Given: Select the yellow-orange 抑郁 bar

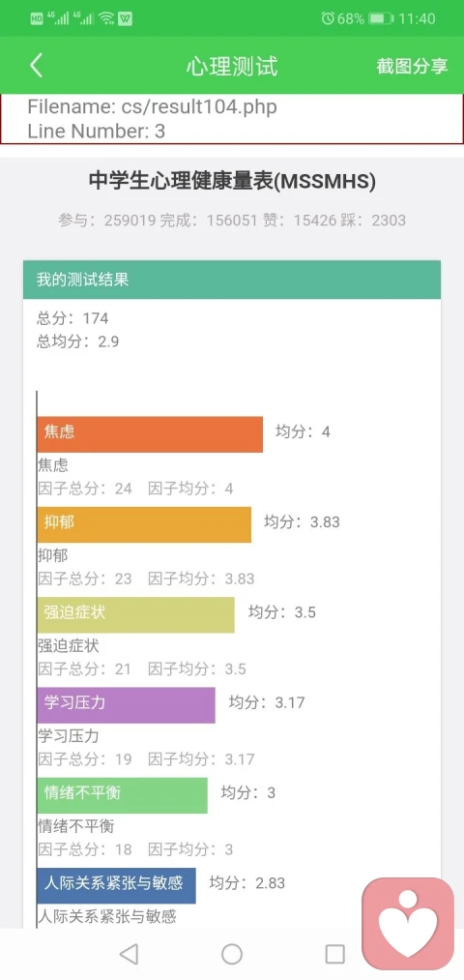Looking at the screenshot, I should point(144,523).
